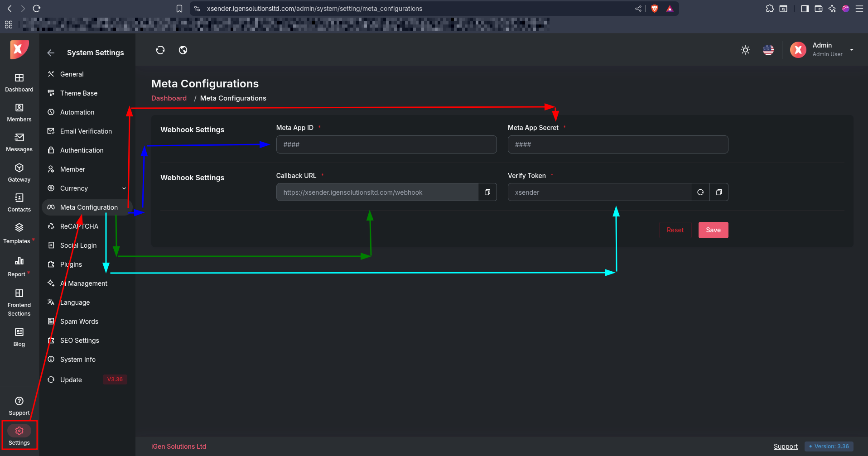Focus the Meta App ID field
This screenshot has width=868, height=456.
coord(386,144)
